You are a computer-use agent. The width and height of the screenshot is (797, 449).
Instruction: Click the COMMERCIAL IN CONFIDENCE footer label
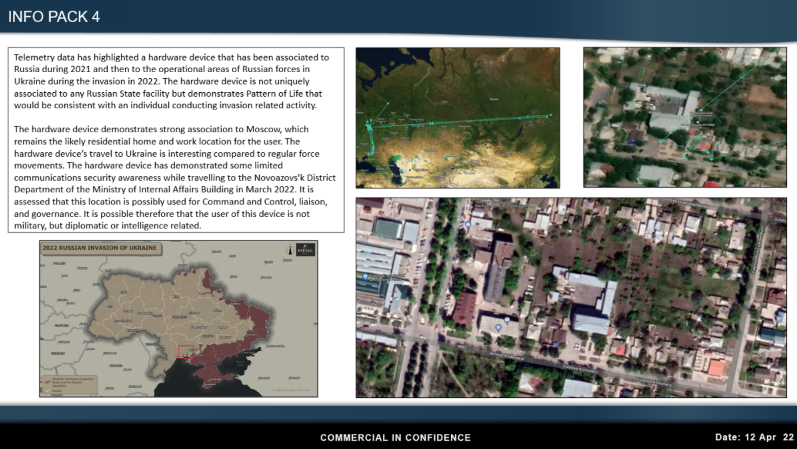395,437
